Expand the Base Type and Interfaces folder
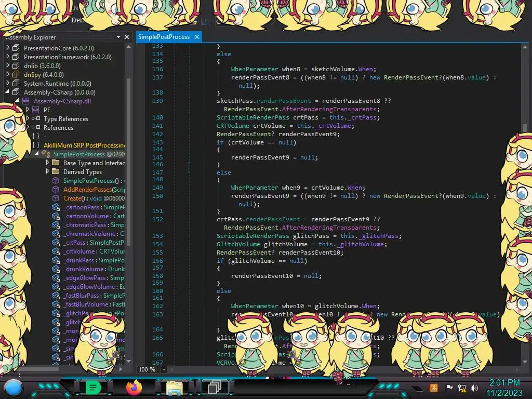Viewport: 532px width, 399px height. click(x=47, y=163)
